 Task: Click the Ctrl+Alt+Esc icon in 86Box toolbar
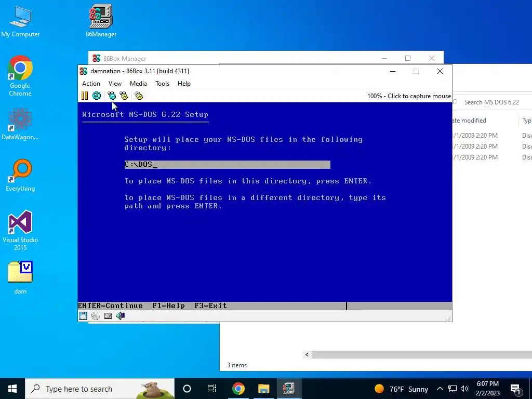124,96
